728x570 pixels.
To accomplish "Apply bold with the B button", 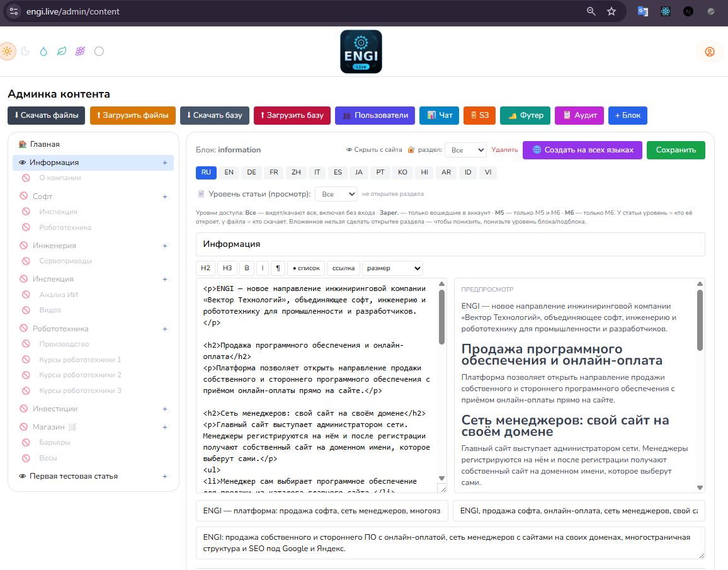I will click(x=247, y=268).
